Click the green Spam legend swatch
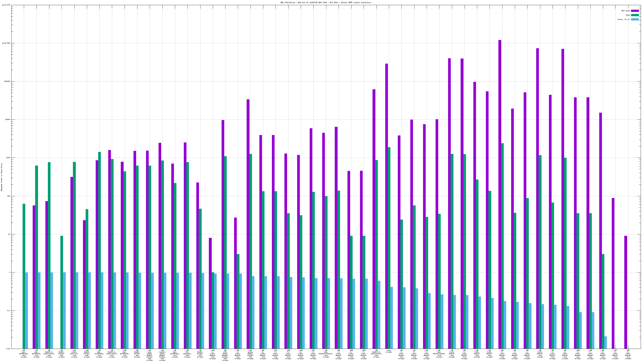This screenshot has width=644, height=362. coord(635,15)
